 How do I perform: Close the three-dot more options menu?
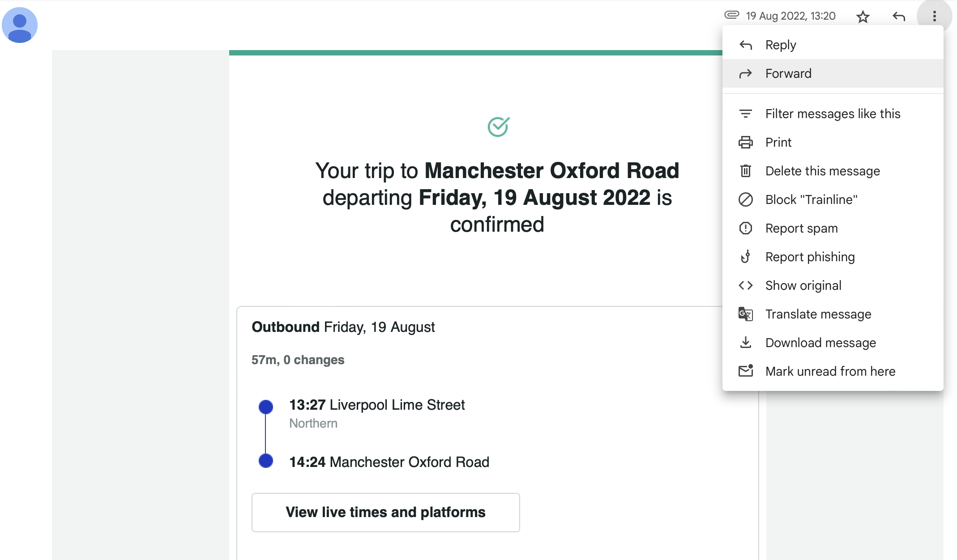point(934,17)
